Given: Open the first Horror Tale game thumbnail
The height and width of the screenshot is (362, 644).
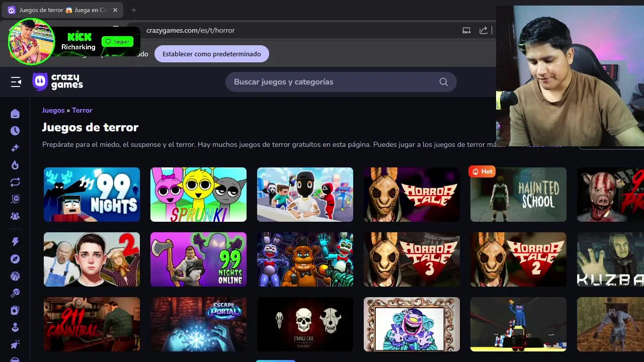Looking at the screenshot, I should pyautogui.click(x=412, y=195).
